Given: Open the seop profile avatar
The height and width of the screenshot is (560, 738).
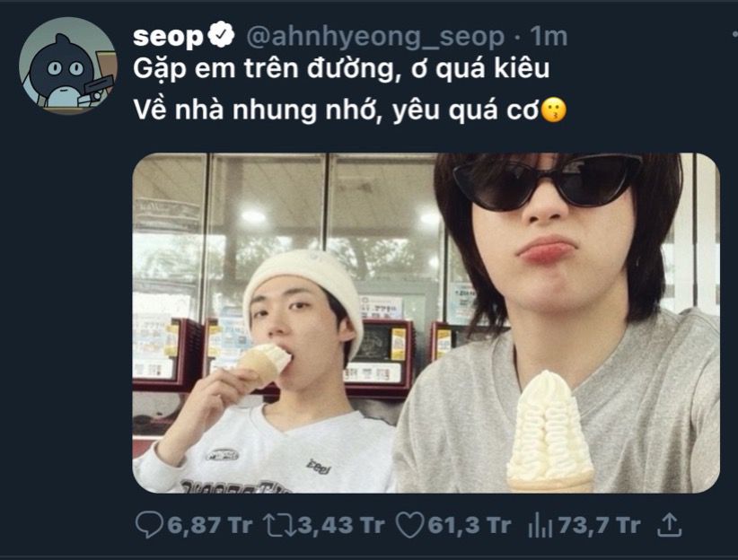Looking at the screenshot, I should click(67, 66).
